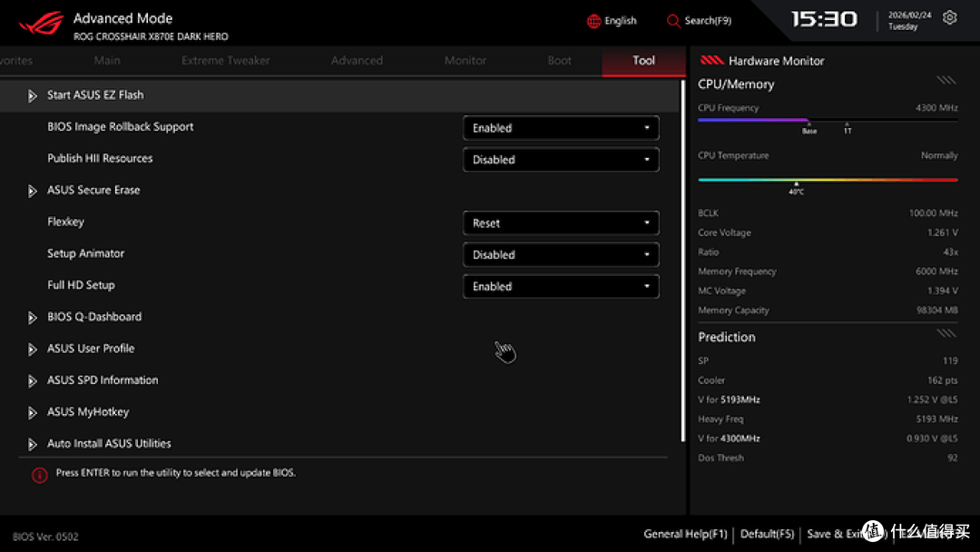Open Flexkey Reset dropdown

(561, 222)
